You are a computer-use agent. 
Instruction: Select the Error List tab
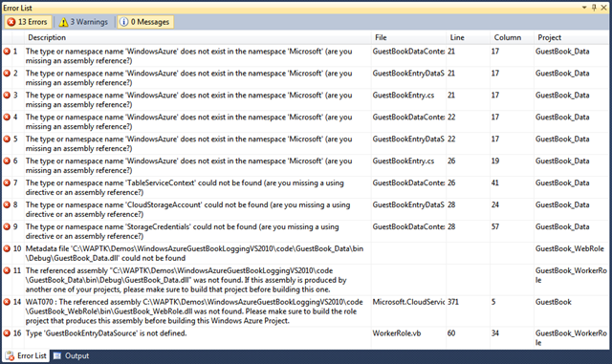pyautogui.click(x=26, y=355)
